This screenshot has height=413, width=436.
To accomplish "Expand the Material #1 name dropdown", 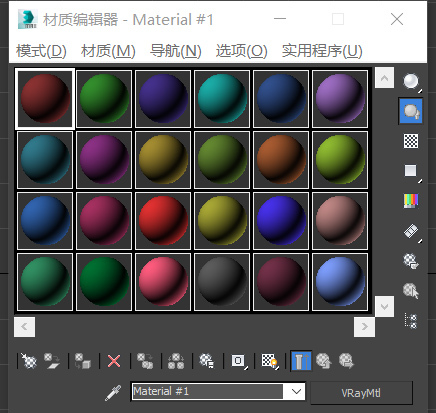I will point(296,391).
